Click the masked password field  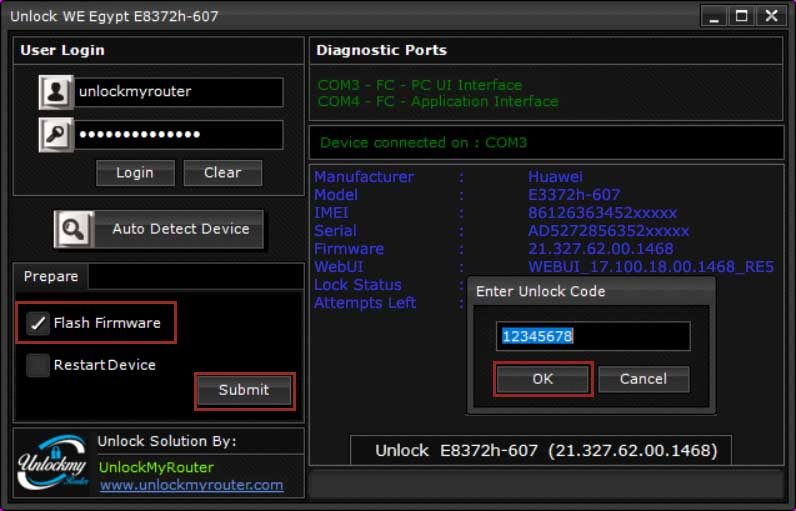coord(179,134)
